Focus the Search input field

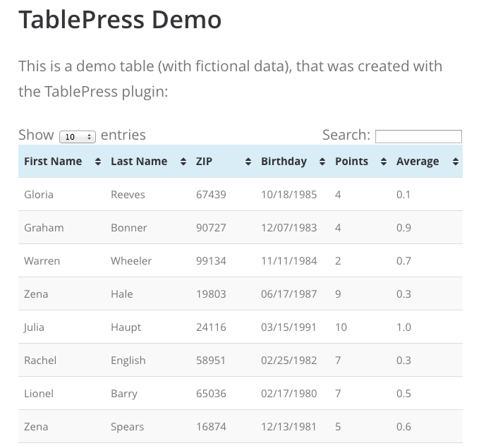(x=418, y=136)
